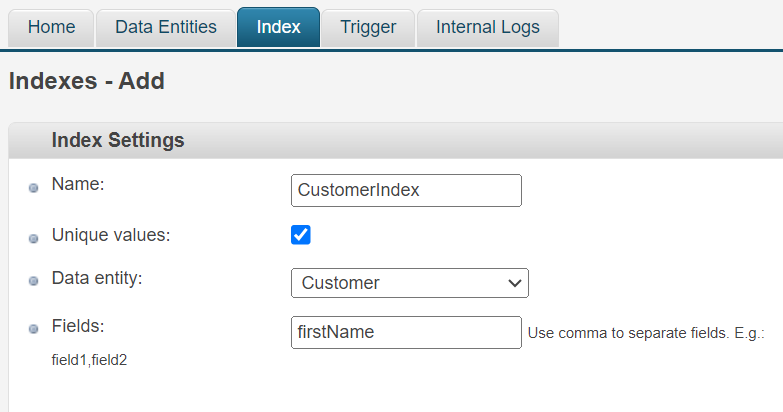Select the Index tab
Viewport: 783px width, 412px height.
278,27
